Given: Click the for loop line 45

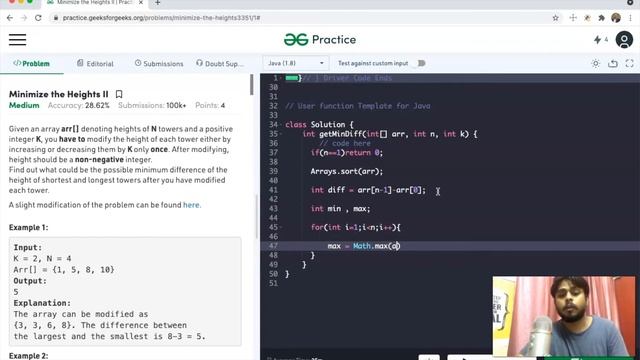Looking at the screenshot, I should [x=356, y=227].
